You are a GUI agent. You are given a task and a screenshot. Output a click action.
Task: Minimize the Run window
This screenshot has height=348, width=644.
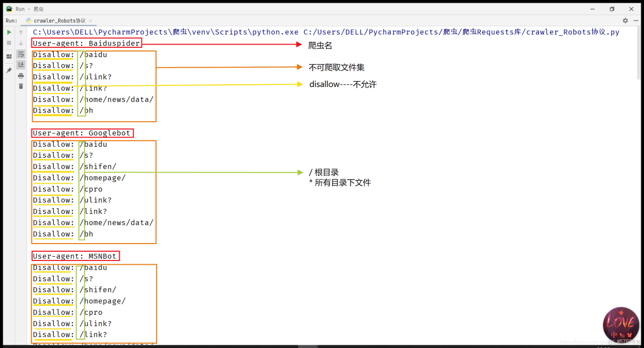tap(592, 9)
